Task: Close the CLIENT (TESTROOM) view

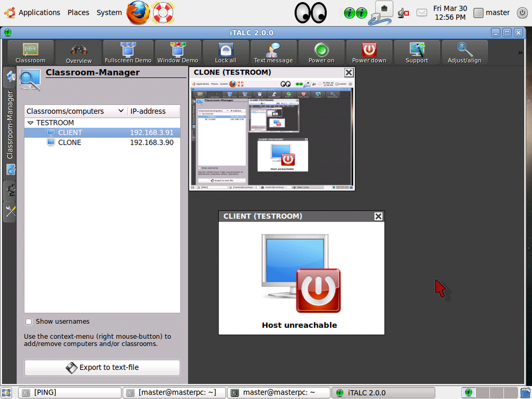Action: (378, 217)
